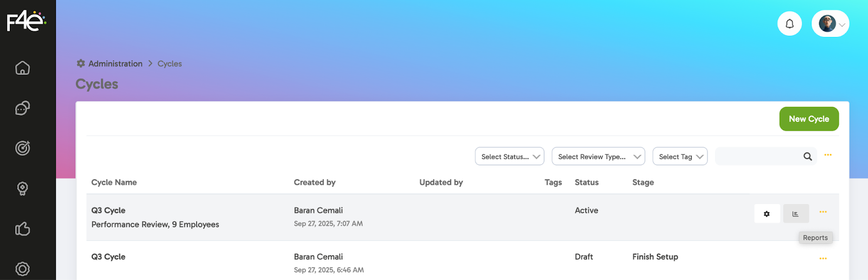
Task: Open the target goals sidebar icon
Action: point(23,148)
